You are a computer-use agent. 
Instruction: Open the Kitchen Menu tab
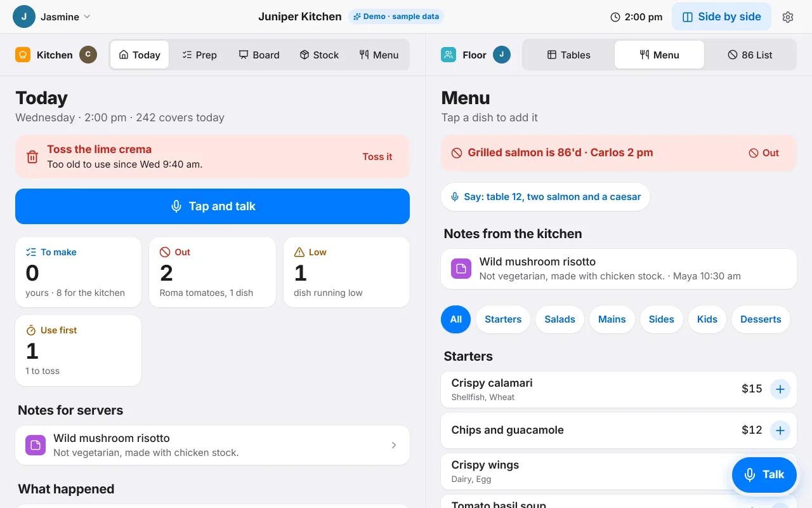379,55
